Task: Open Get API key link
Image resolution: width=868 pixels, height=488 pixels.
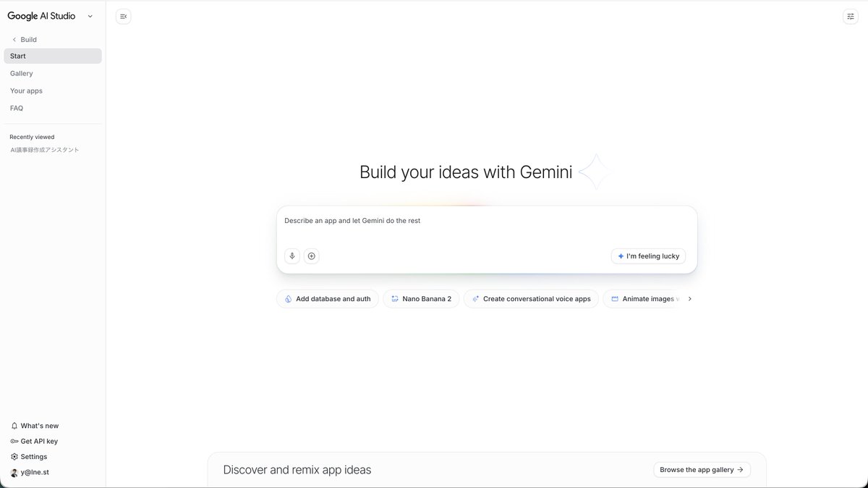Action: [39, 441]
